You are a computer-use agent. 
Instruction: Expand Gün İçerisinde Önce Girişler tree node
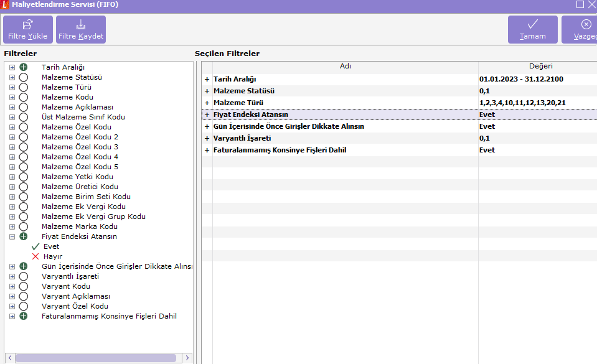point(12,266)
